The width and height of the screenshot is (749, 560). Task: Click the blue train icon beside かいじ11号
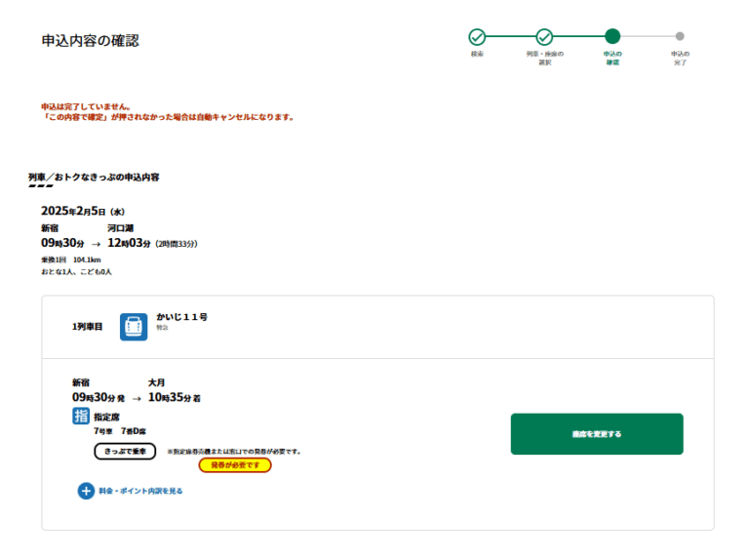[134, 327]
